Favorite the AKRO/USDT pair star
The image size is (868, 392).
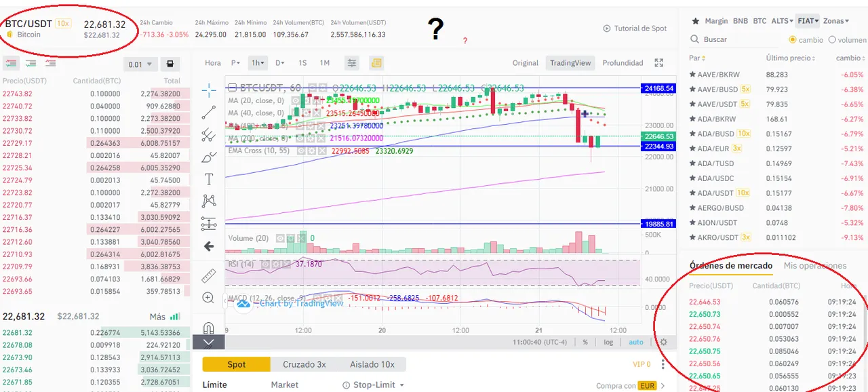pos(692,237)
